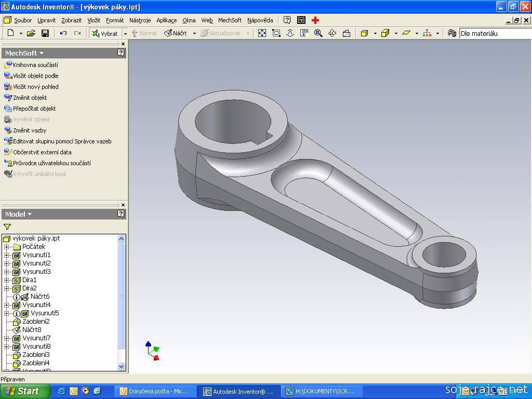532x399 pixels.
Task: Activate the Rotate view tool
Action: tap(332, 33)
